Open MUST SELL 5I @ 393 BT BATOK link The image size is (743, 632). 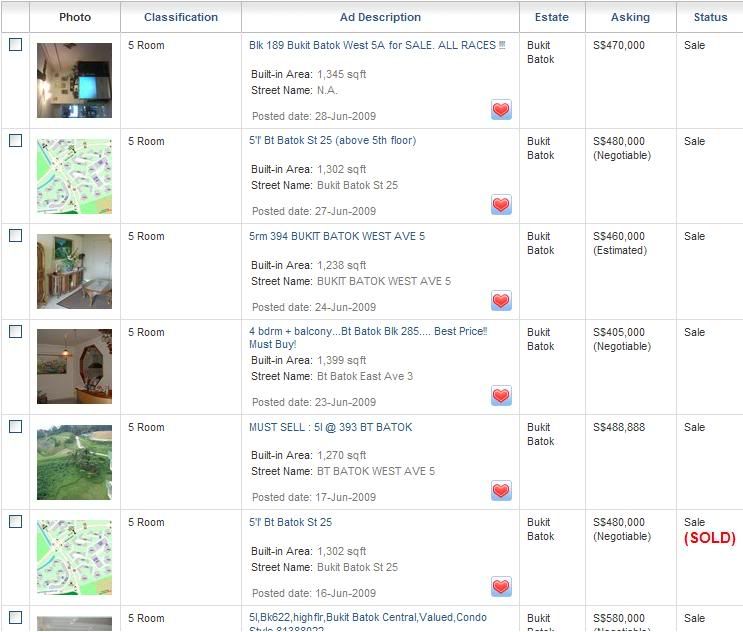330,427
